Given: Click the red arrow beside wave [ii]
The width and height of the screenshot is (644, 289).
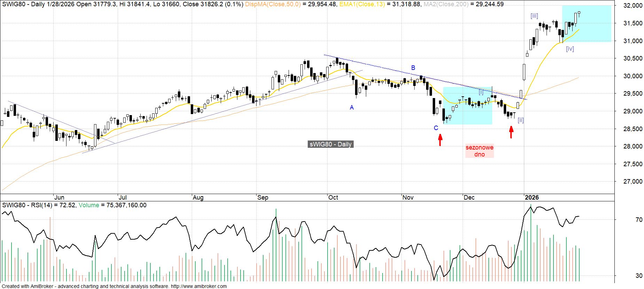Looking at the screenshot, I should coord(511,132).
